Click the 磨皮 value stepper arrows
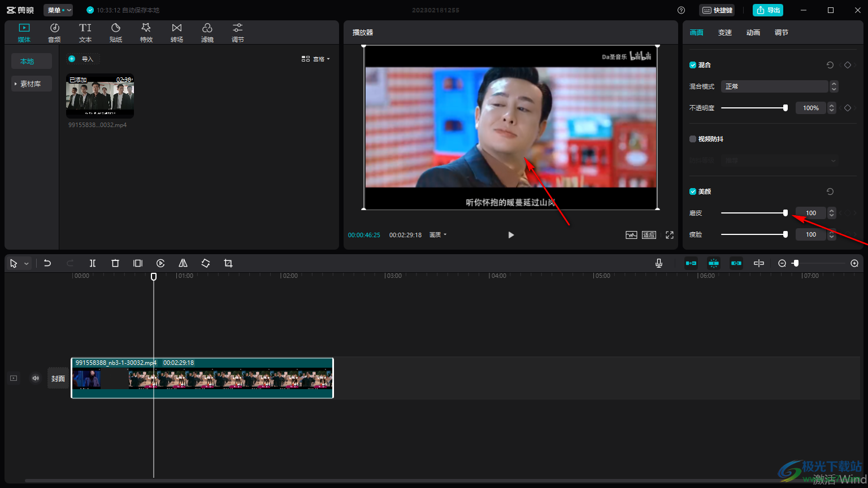The height and width of the screenshot is (488, 868). click(x=831, y=213)
